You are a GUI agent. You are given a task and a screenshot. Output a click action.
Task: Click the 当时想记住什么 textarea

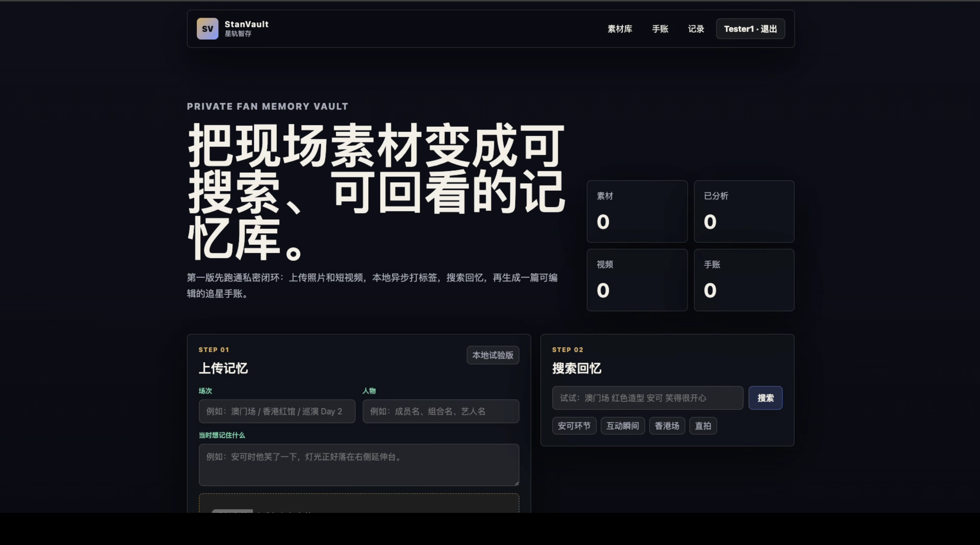pos(359,465)
